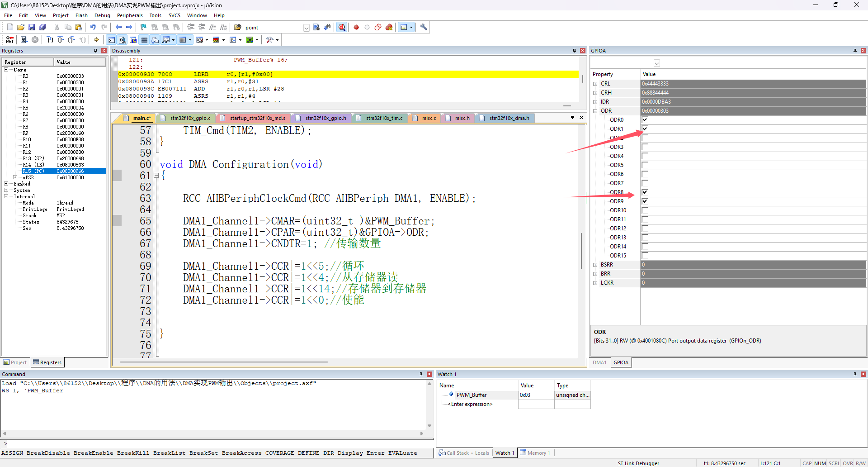Open the Flash menu
Image resolution: width=868 pixels, height=467 pixels.
point(81,15)
